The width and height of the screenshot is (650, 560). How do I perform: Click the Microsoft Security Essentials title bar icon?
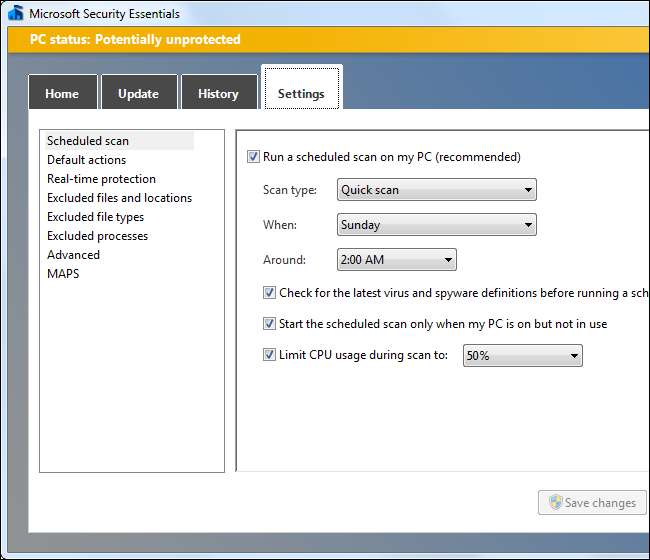point(15,13)
